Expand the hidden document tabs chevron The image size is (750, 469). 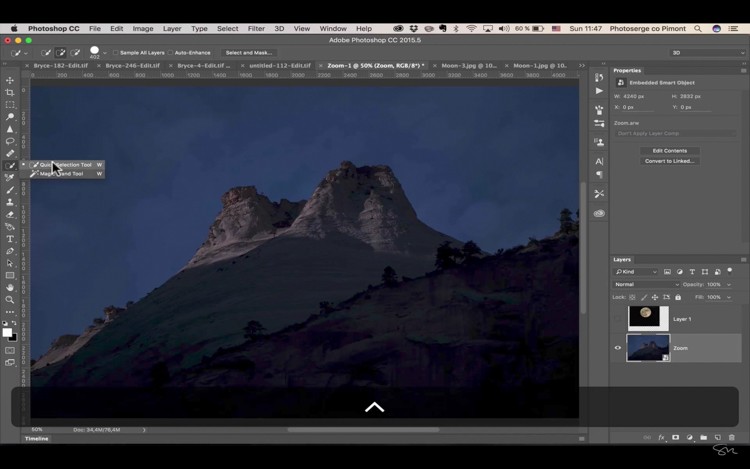582,65
